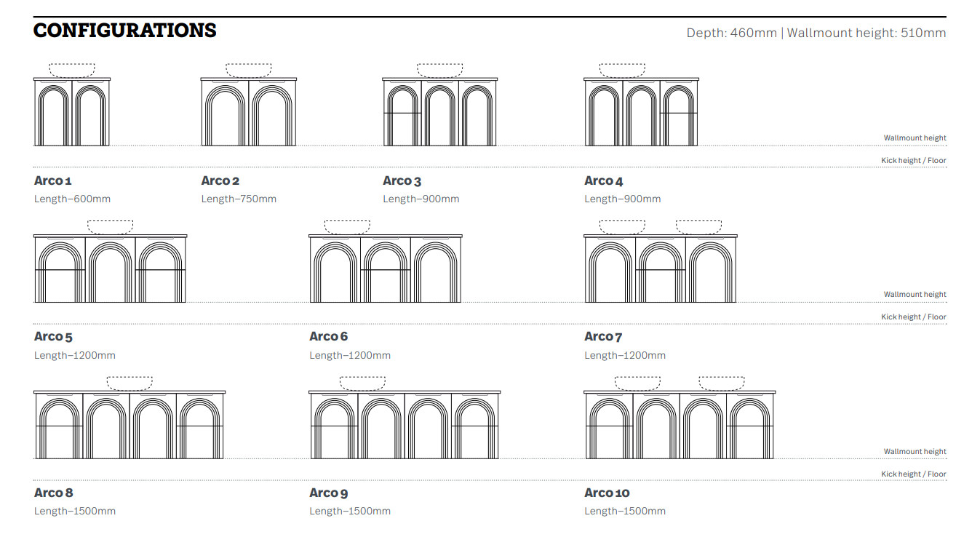Screen dimensions: 980x537
Task: Click the "Arco 10" name label
Action: 607,493
